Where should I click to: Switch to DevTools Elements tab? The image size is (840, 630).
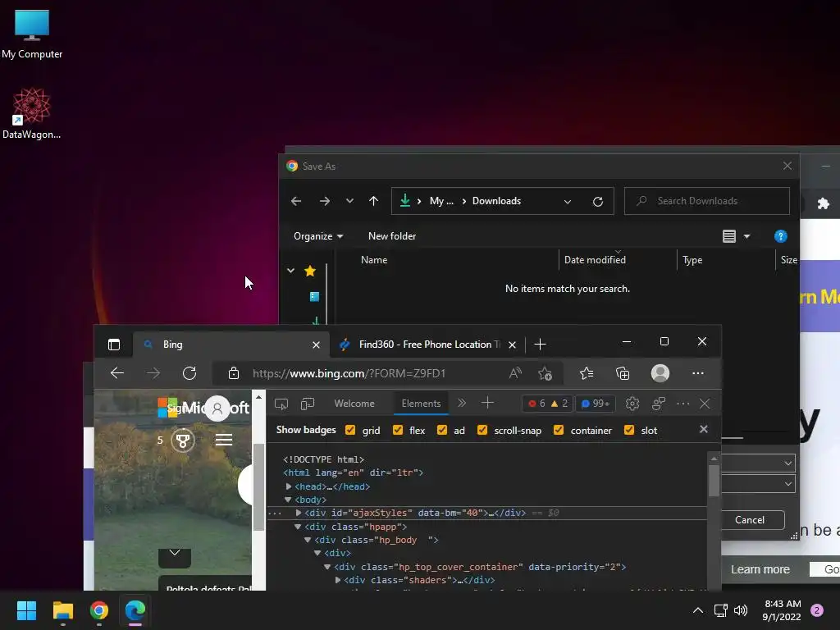421,404
